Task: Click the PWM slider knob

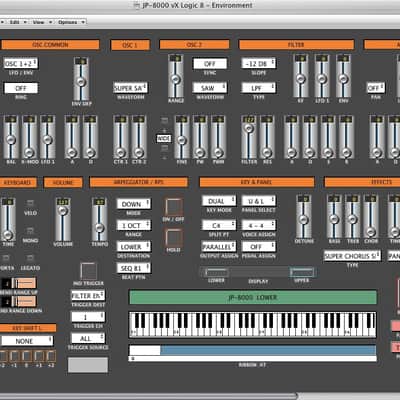Action: tap(218, 152)
